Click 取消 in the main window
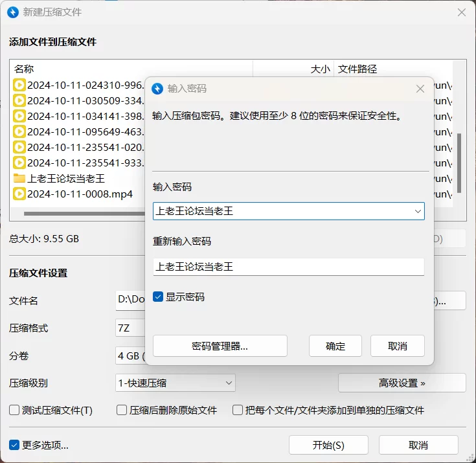476x463 pixels. 418,445
